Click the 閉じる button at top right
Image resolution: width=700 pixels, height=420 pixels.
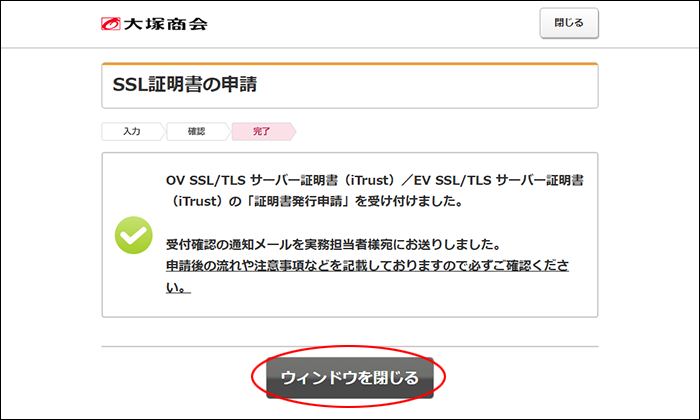pyautogui.click(x=569, y=23)
